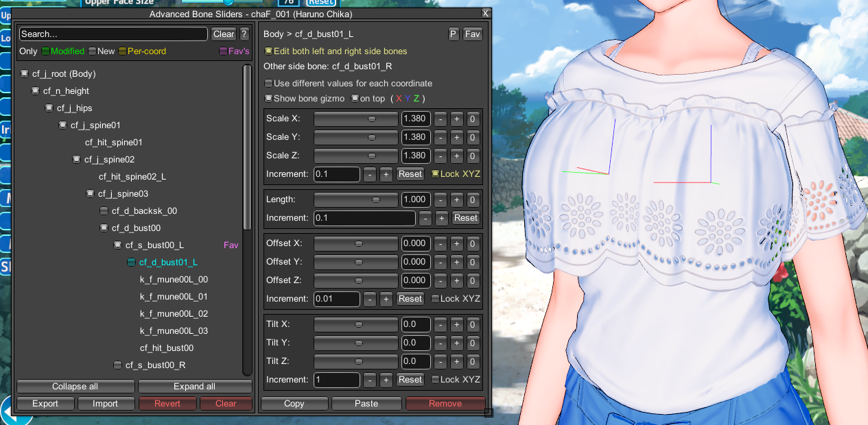This screenshot has width=868, height=425.
Task: Clear the search box with Clear button
Action: point(224,34)
